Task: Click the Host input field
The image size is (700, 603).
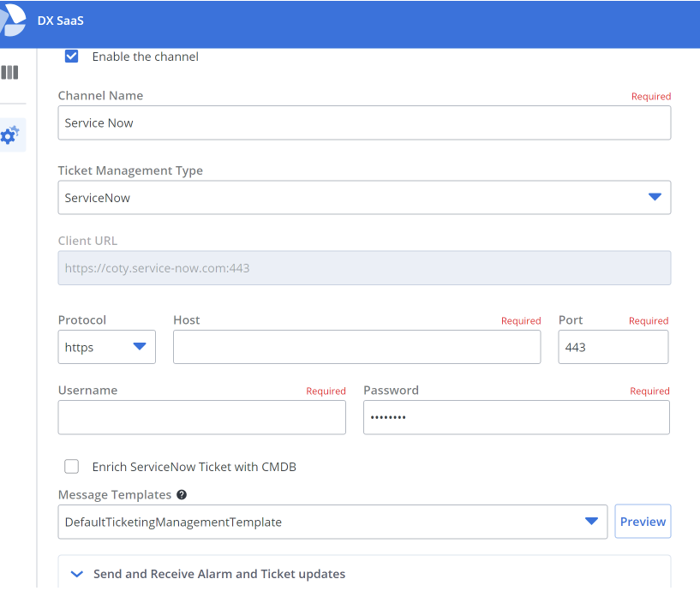Action: 356,347
